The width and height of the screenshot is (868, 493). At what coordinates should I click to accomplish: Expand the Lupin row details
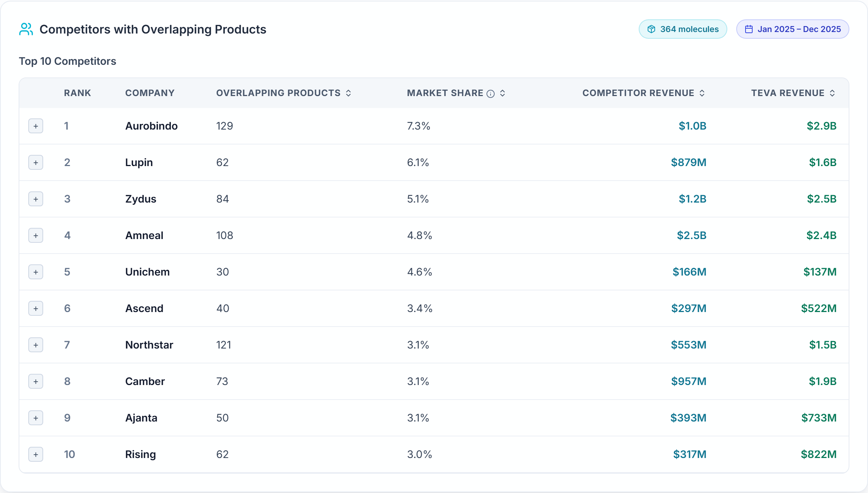coord(36,162)
